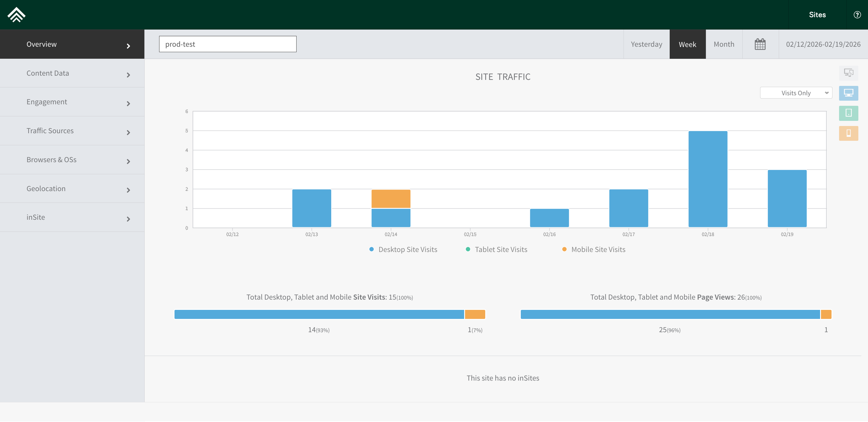
Task: Toggle Mobile Site Visits legend marker
Action: (564, 249)
